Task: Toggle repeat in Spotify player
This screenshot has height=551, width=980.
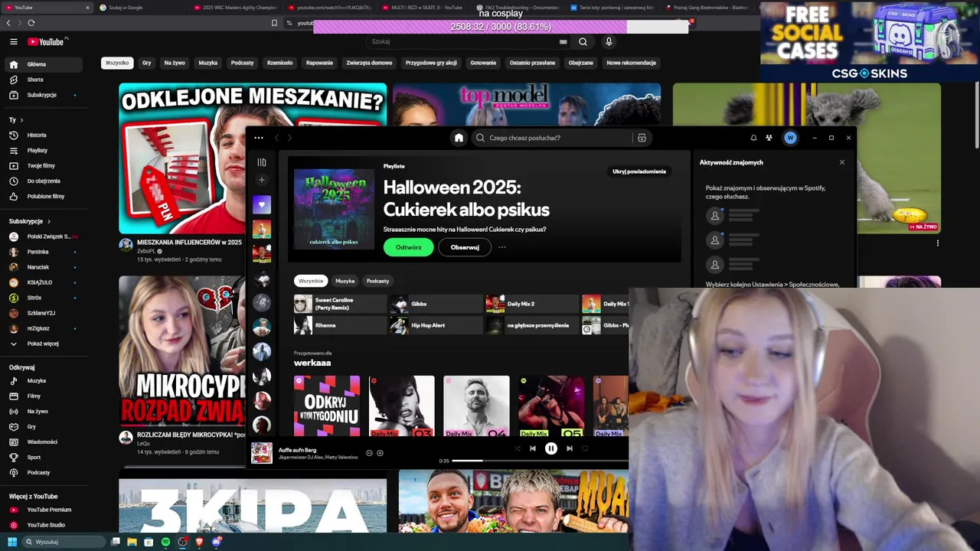Action: click(585, 448)
